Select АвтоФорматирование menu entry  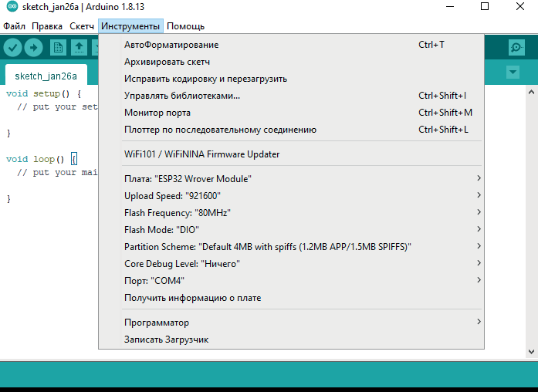171,45
